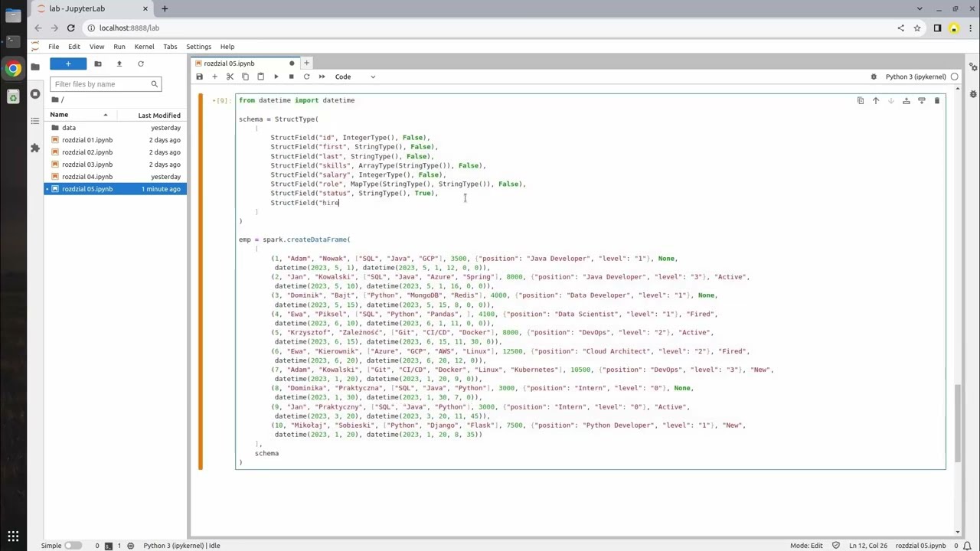Click the kernel status circle indicator
The width and height of the screenshot is (980, 551).
pos(954,77)
